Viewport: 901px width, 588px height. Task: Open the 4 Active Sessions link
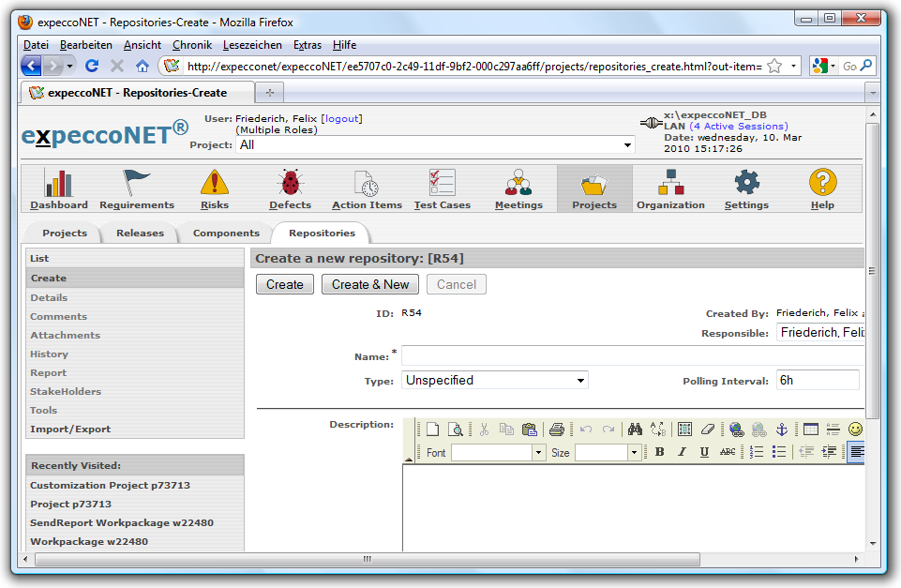739,126
